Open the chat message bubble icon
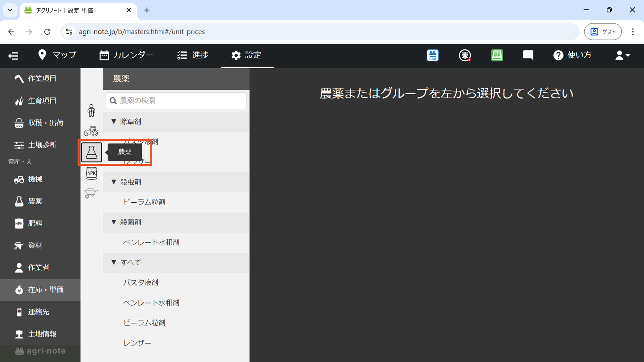 pyautogui.click(x=528, y=55)
